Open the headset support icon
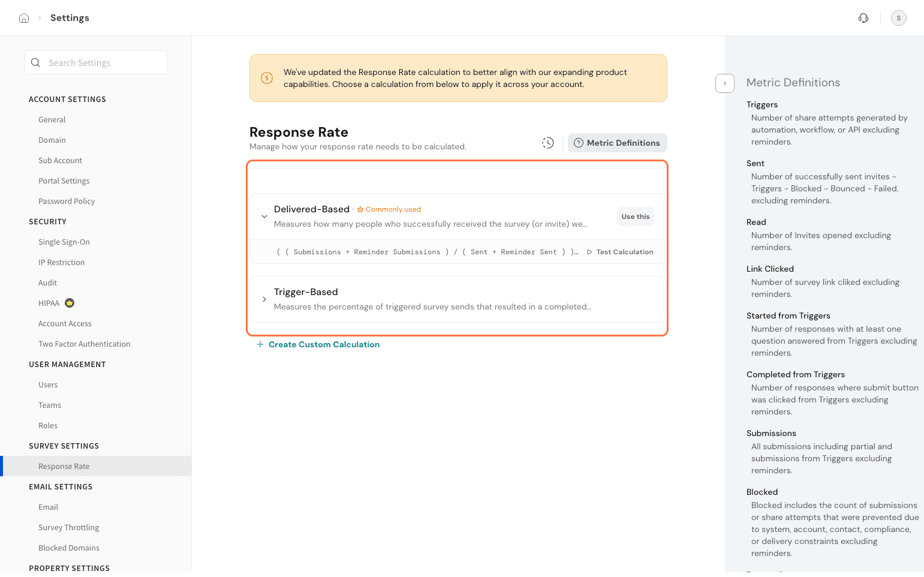 tap(863, 18)
